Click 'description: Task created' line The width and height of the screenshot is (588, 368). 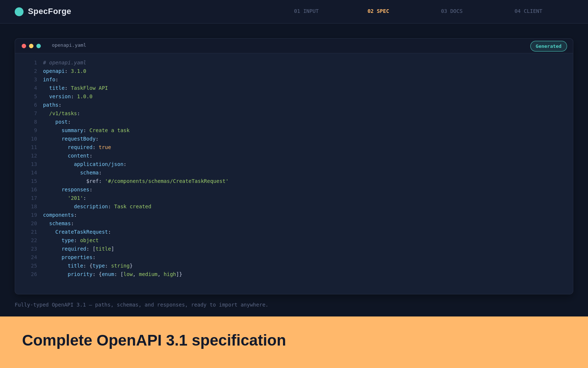point(112,206)
